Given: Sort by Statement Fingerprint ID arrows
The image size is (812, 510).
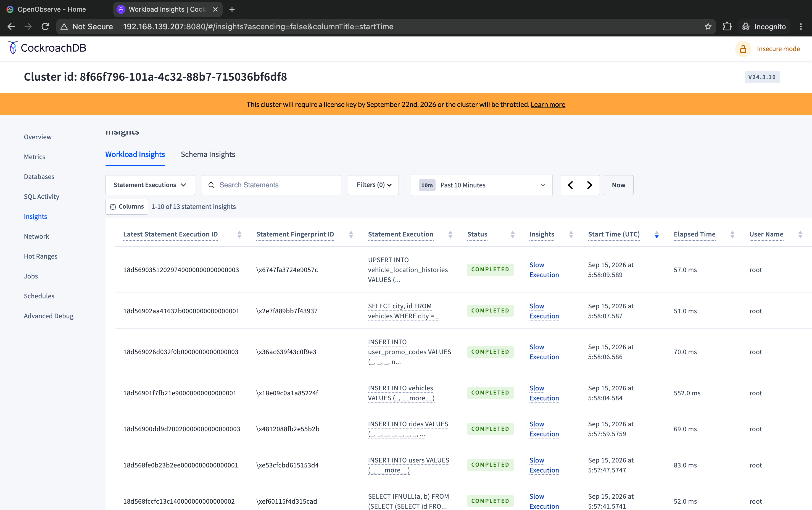Looking at the screenshot, I should [x=351, y=235].
